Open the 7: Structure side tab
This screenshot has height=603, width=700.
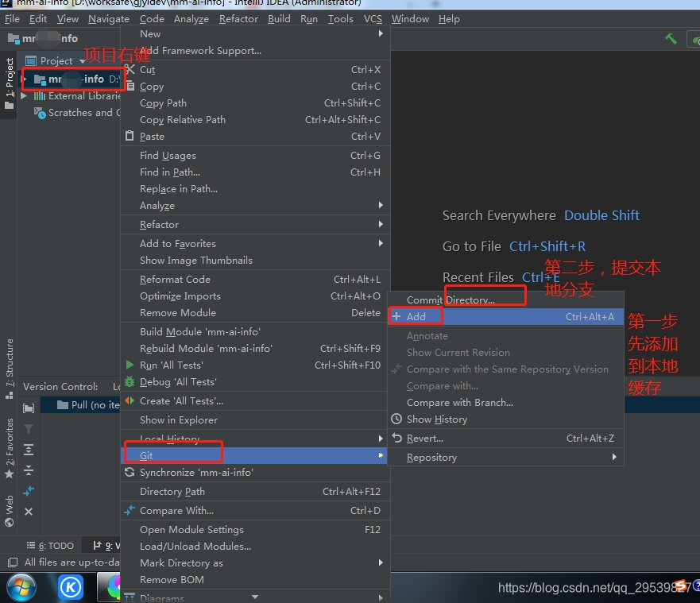pyautogui.click(x=9, y=368)
